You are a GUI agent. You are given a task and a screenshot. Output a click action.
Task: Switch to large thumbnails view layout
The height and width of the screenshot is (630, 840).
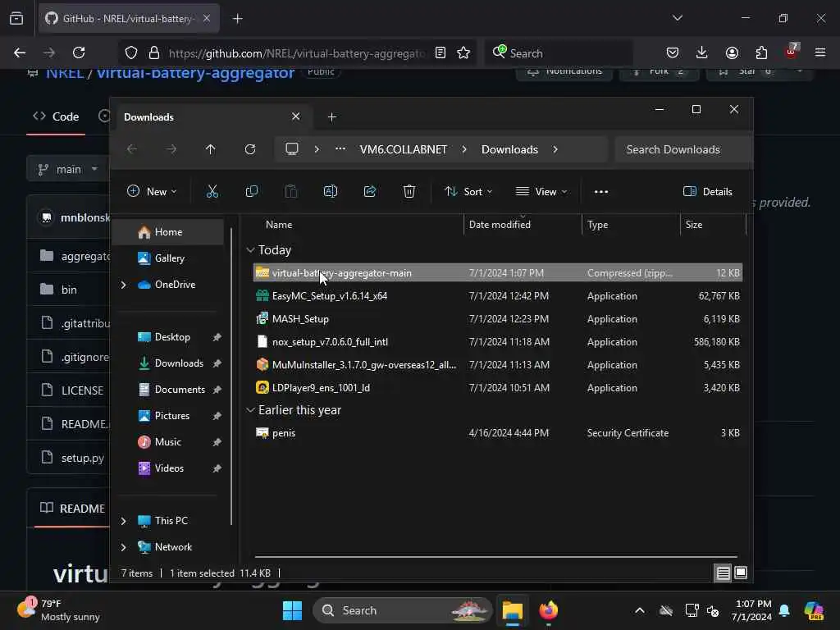tap(741, 573)
